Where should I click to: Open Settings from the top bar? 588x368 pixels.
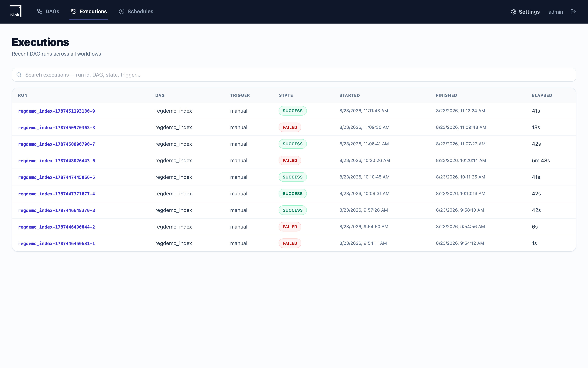pyautogui.click(x=525, y=12)
